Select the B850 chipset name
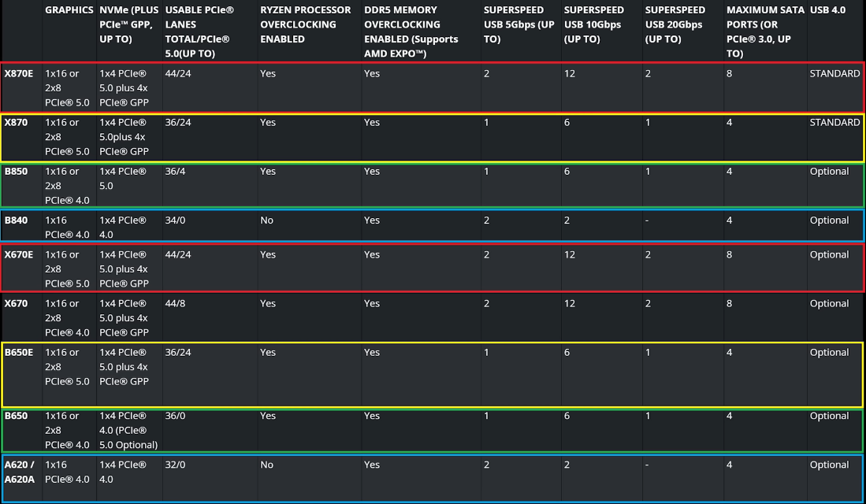The width and height of the screenshot is (866, 504). [x=16, y=171]
